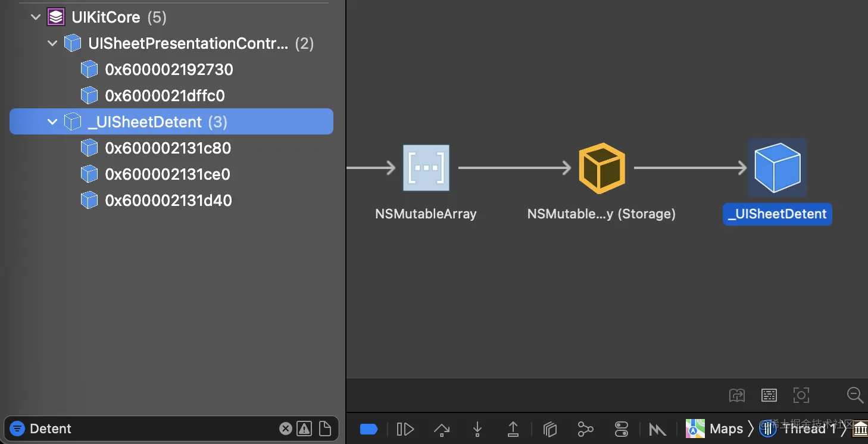
Task: Click the NSMutableArray label
Action: tap(426, 214)
